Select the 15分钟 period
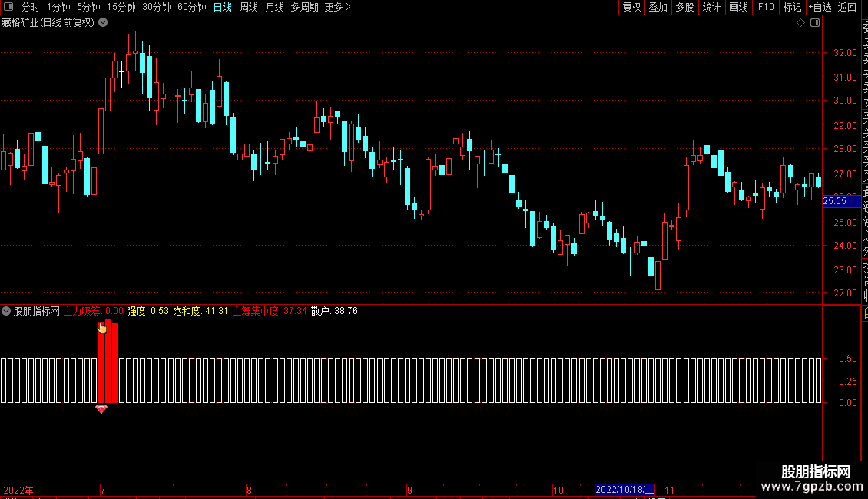 coord(121,7)
